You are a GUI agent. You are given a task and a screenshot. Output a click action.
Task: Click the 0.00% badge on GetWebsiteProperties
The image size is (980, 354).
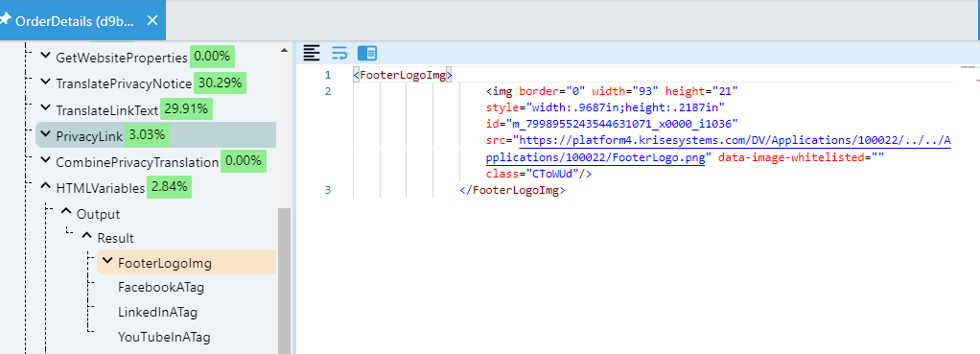point(212,57)
